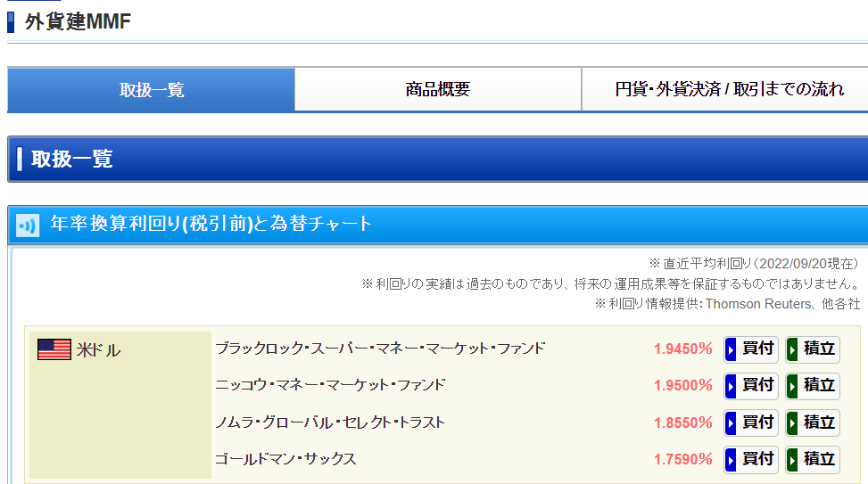Click 積立 for ニッコウ・マネー・マーケット・ファンド
Screen dimensions: 868x484
pos(813,386)
